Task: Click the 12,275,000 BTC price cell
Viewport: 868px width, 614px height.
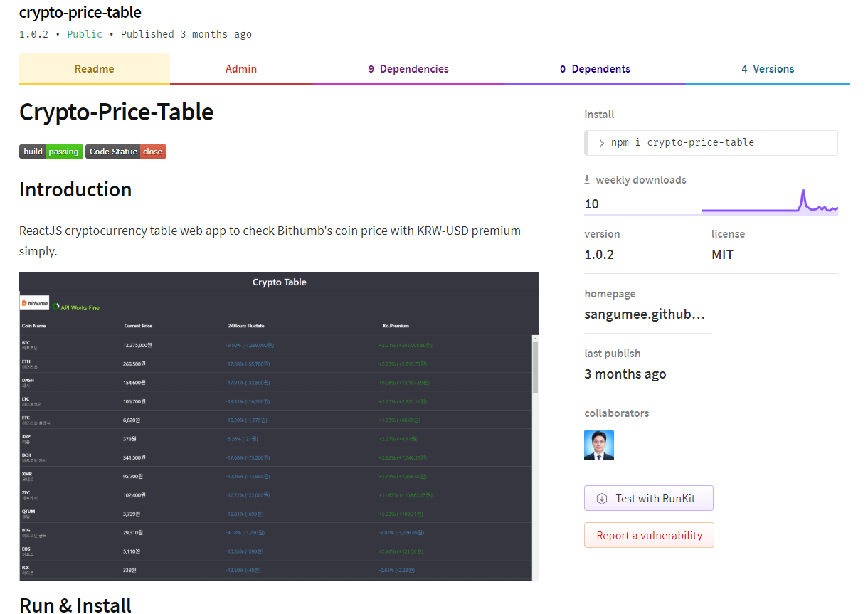Action: coord(138,345)
